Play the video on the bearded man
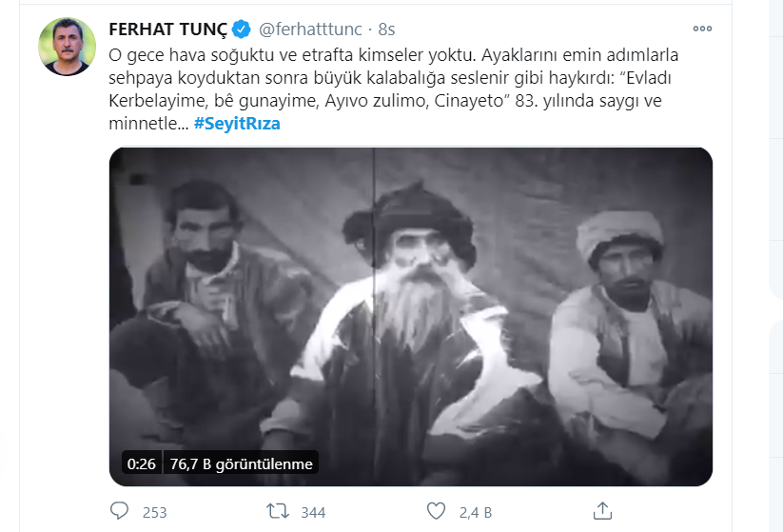783x532 pixels. coord(410,316)
